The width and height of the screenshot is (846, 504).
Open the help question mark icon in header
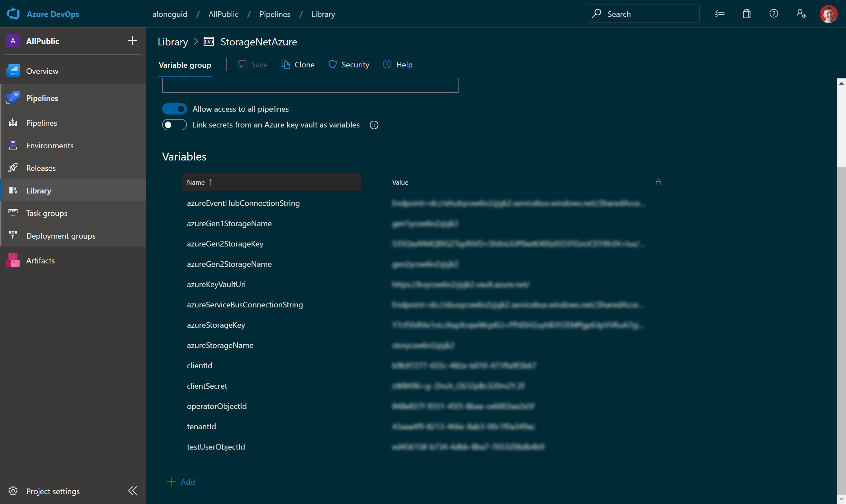[774, 14]
